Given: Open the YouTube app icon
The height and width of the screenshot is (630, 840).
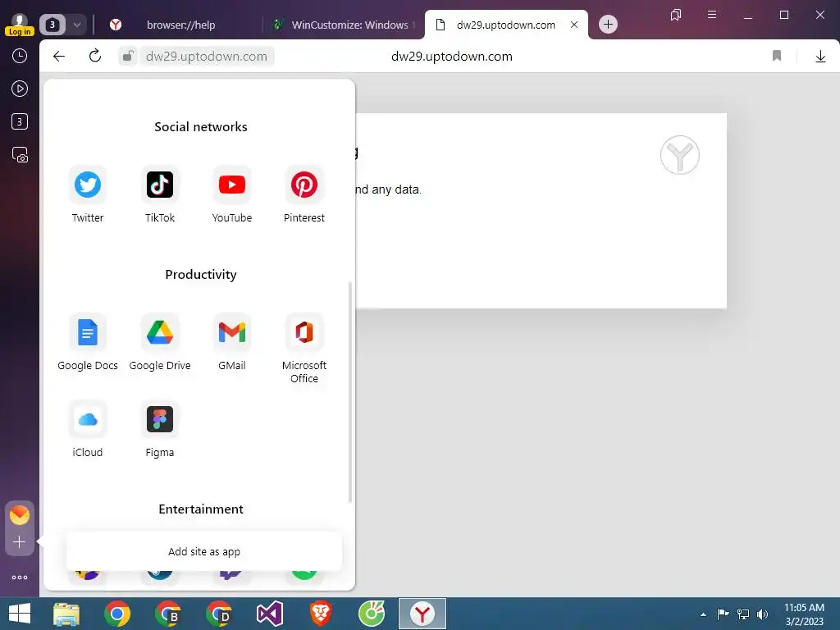Looking at the screenshot, I should click(x=232, y=185).
